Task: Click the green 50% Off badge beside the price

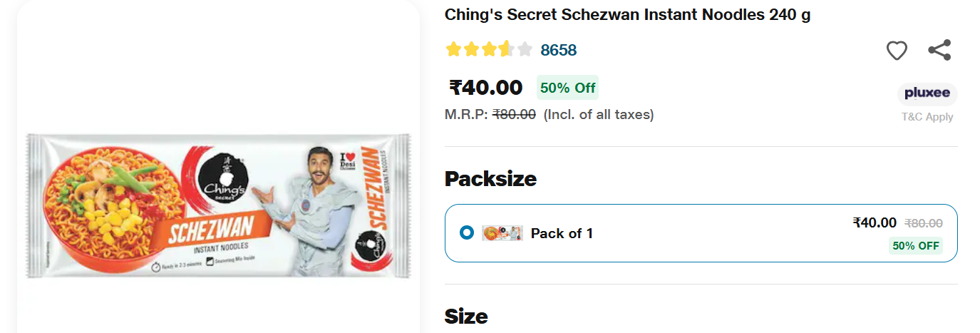Action: [567, 88]
